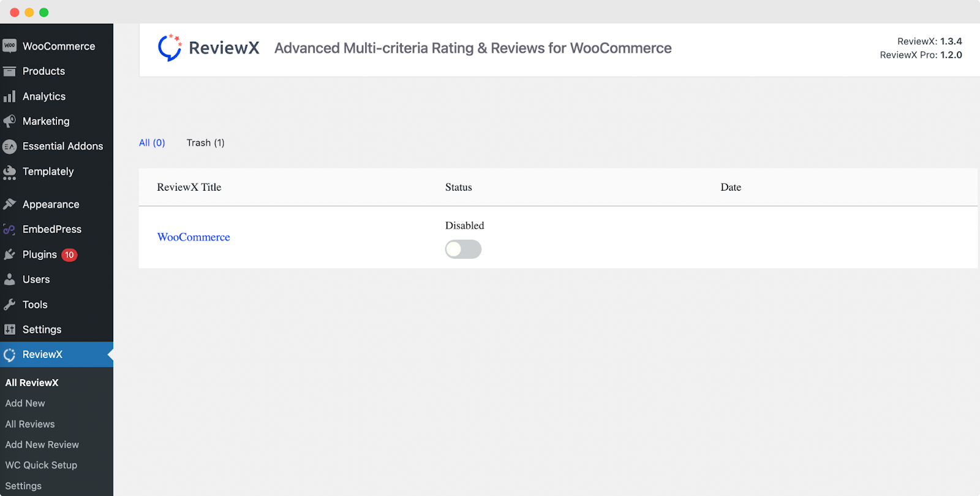This screenshot has width=980, height=496.
Task: Click the ReviewX sidebar menu icon
Action: point(9,354)
